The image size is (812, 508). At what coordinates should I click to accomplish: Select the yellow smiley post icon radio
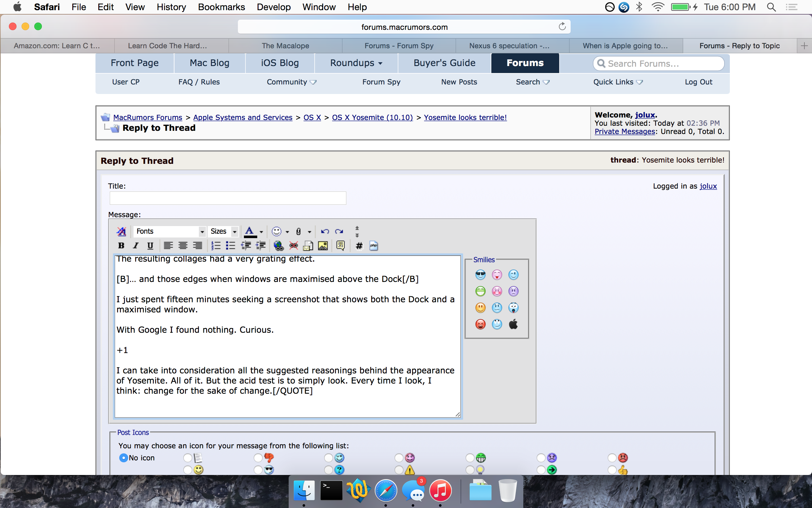pyautogui.click(x=187, y=469)
